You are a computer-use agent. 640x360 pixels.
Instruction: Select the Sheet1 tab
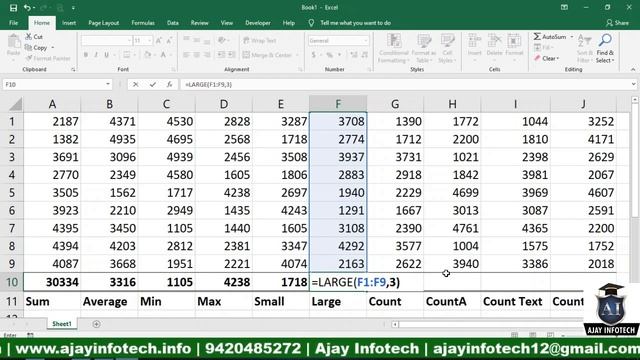point(62,324)
